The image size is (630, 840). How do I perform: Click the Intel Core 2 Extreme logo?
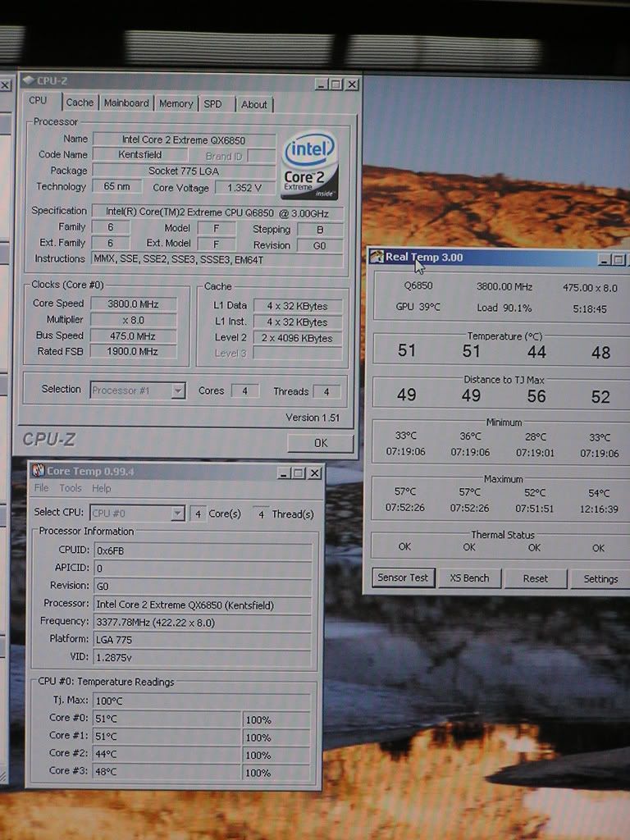[309, 166]
